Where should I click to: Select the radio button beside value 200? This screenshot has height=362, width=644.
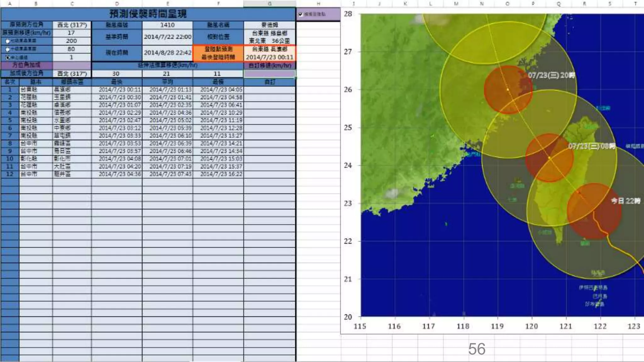click(x=8, y=41)
